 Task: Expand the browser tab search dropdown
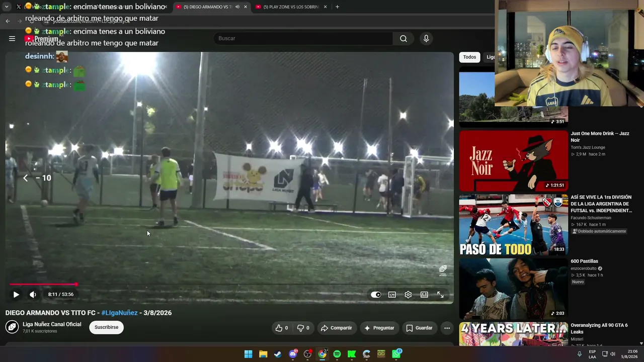coord(7,7)
